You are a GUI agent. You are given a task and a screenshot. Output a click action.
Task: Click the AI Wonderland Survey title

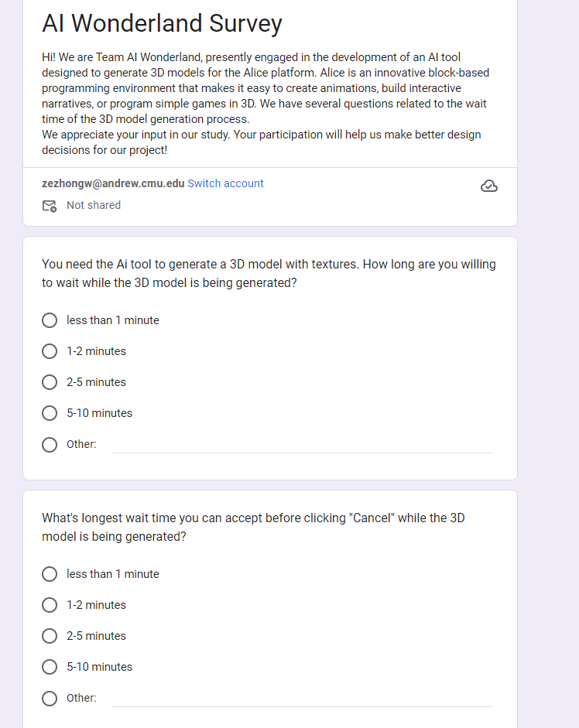click(163, 23)
